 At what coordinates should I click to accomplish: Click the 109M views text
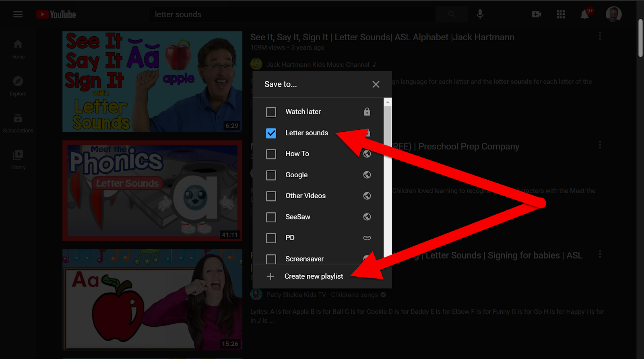267,48
